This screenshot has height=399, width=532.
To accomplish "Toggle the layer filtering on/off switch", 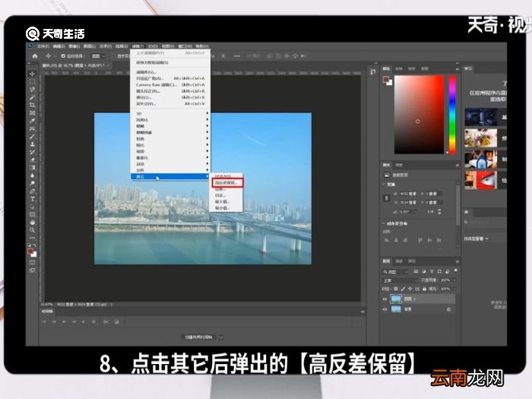I will tap(455, 271).
